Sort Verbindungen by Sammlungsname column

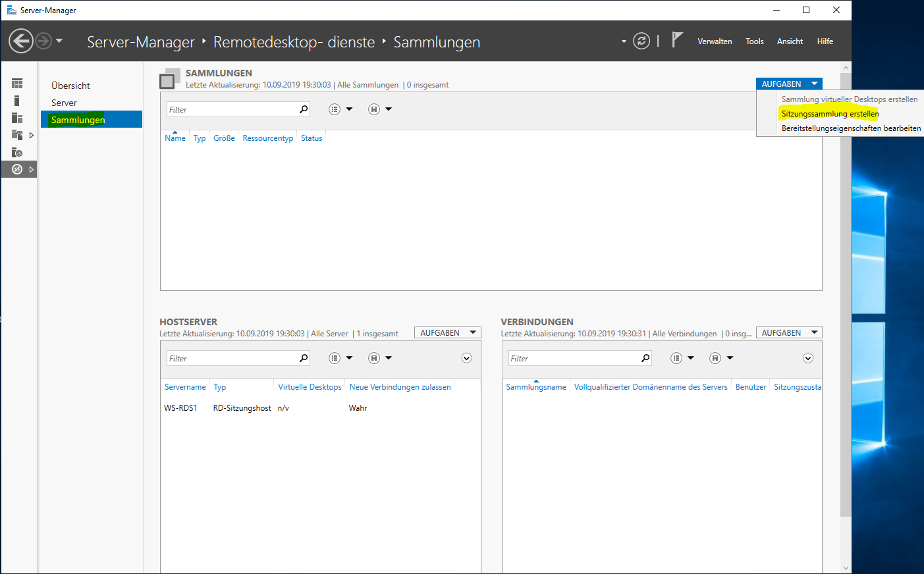click(536, 386)
